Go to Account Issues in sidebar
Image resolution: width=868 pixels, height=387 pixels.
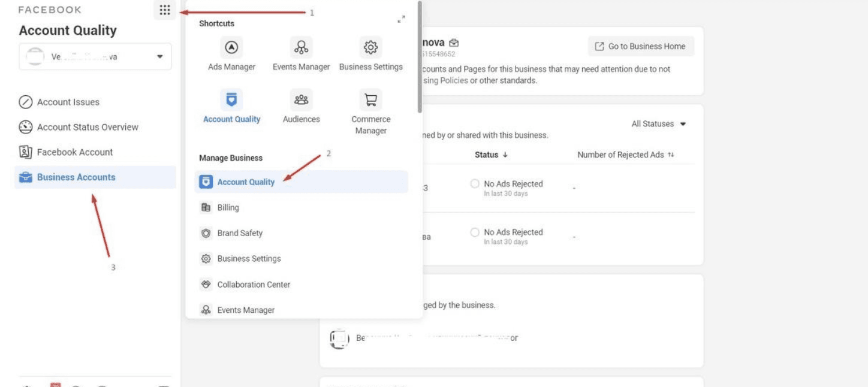pos(95,102)
